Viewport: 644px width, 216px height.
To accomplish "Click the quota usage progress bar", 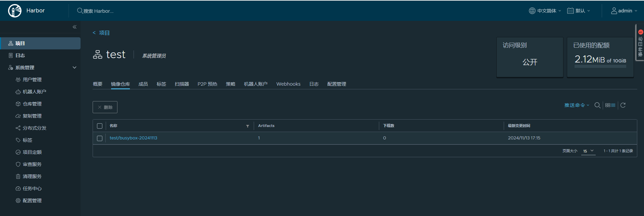I will [x=600, y=67].
